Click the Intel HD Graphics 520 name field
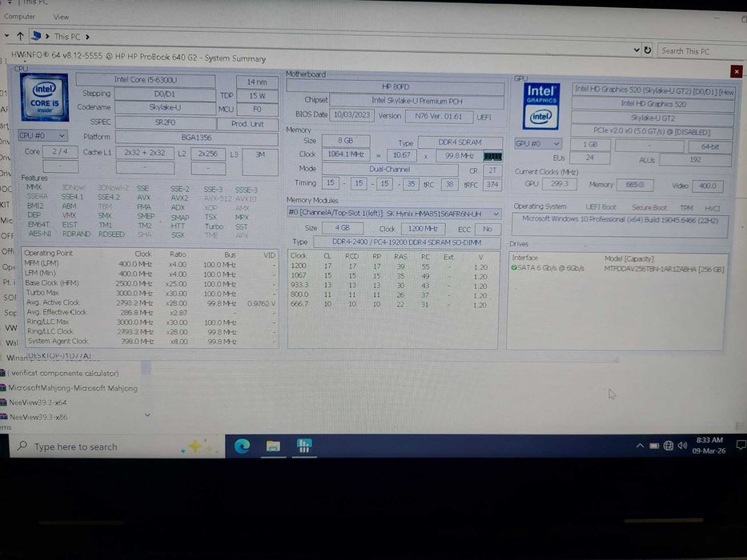The width and height of the screenshot is (747, 560). (x=653, y=104)
